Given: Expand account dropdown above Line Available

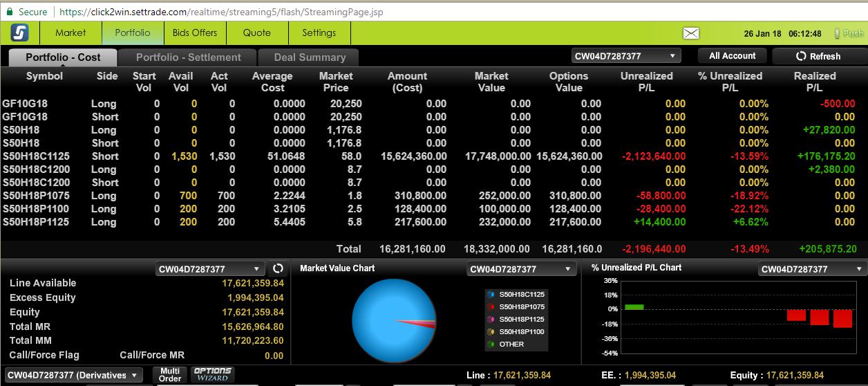Looking at the screenshot, I should click(x=211, y=268).
